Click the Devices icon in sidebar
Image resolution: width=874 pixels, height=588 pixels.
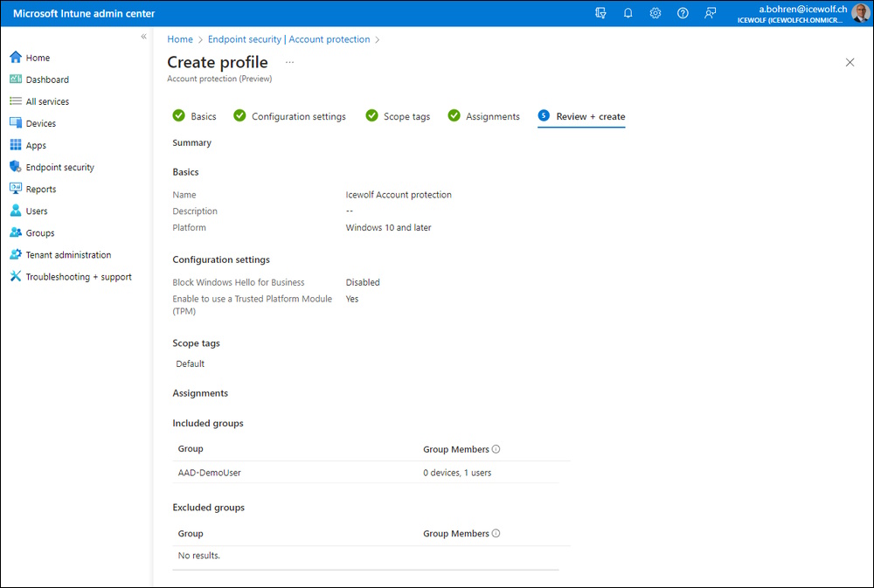16,123
